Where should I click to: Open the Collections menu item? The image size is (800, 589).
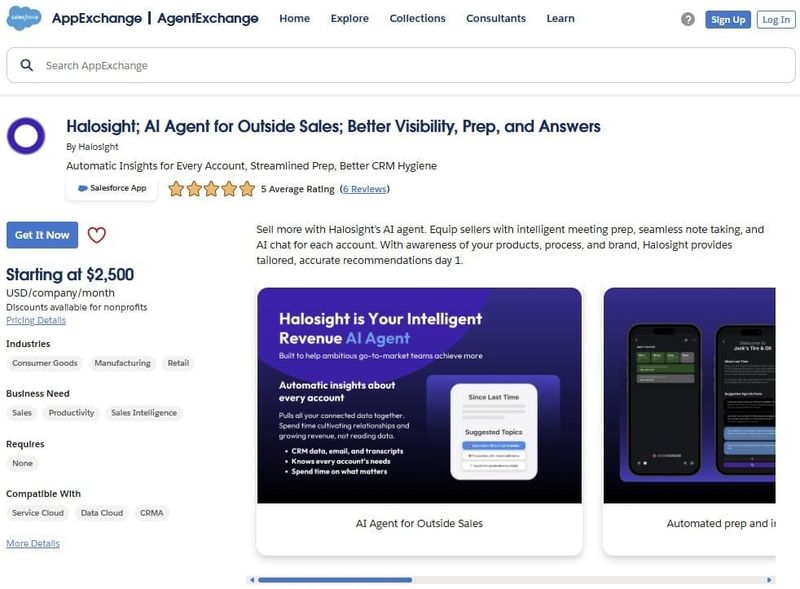[x=417, y=18]
